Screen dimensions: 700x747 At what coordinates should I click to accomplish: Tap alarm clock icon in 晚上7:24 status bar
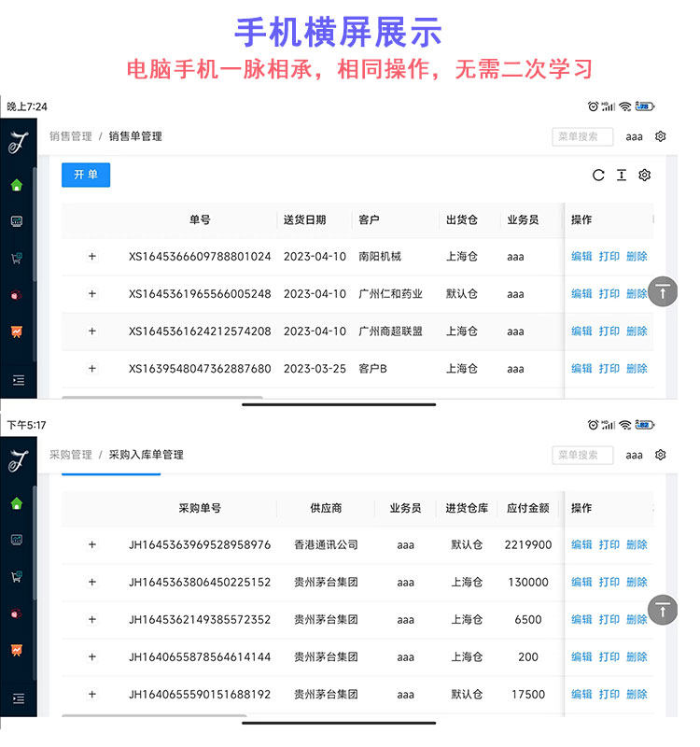[x=593, y=106]
